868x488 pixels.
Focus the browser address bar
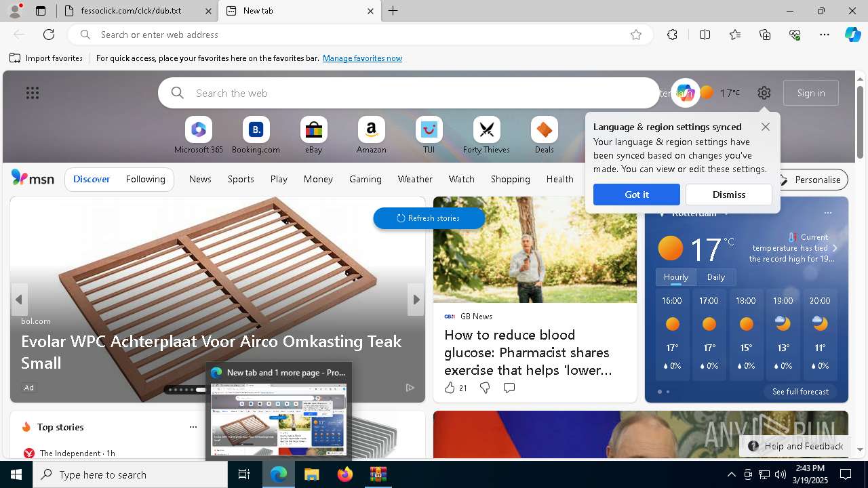click(359, 35)
